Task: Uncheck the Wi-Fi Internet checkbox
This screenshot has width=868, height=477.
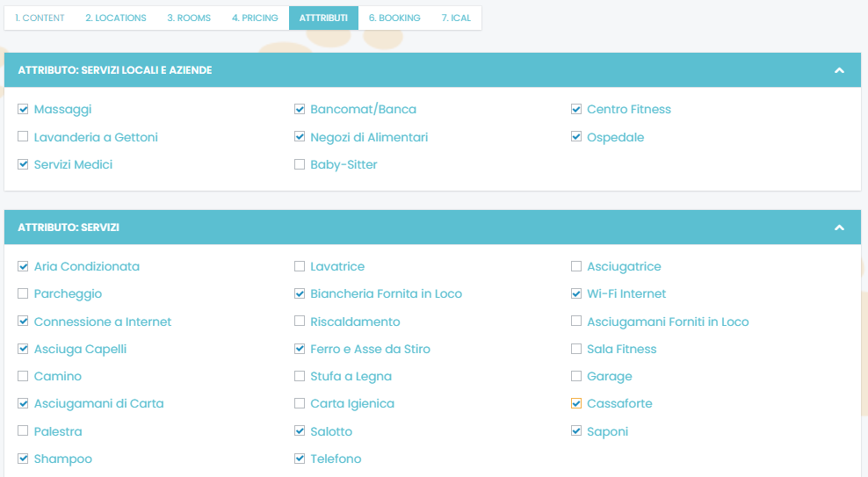Action: [x=576, y=294]
